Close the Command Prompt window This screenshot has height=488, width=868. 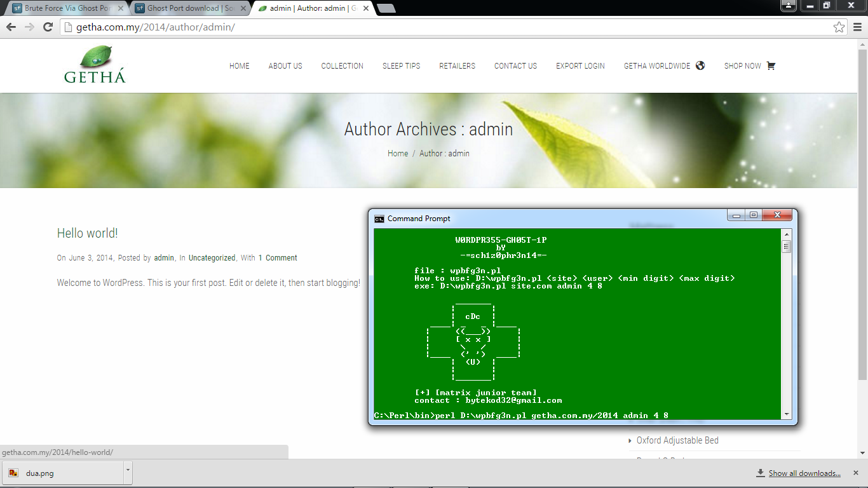(x=776, y=216)
